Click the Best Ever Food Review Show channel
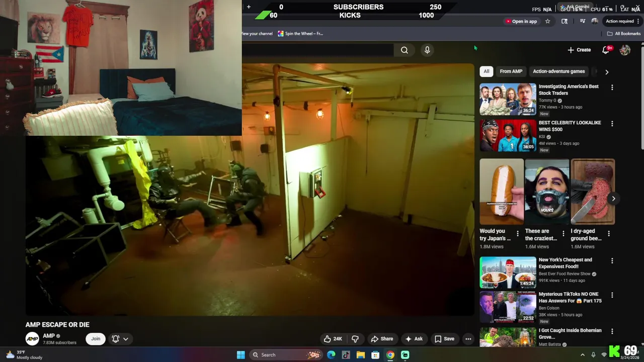644x362 pixels. tap(565, 274)
